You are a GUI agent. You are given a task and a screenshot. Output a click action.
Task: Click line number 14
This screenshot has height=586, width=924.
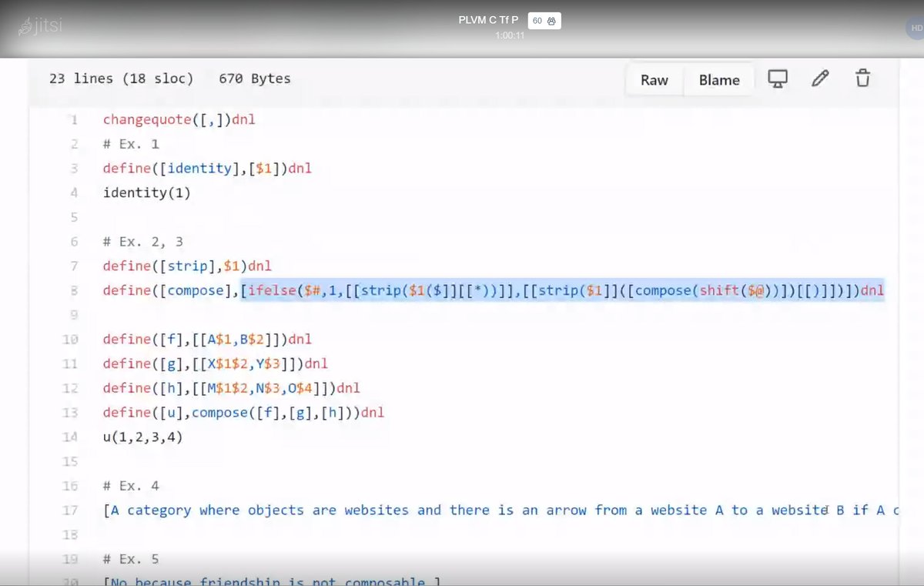[x=71, y=437]
